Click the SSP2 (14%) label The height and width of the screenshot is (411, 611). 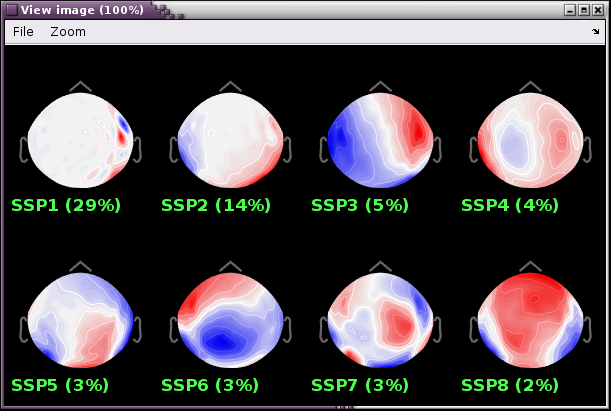[x=216, y=205]
